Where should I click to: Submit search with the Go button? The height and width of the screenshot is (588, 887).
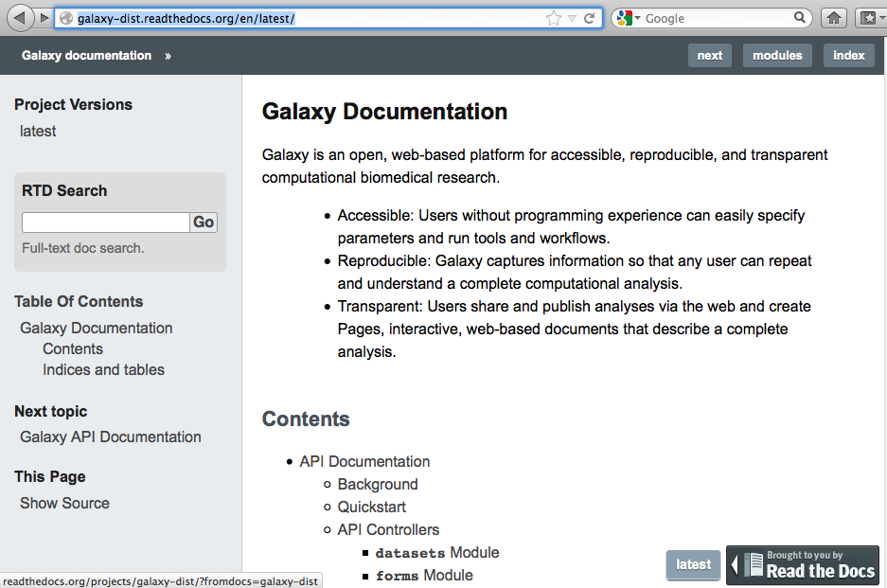(x=204, y=223)
